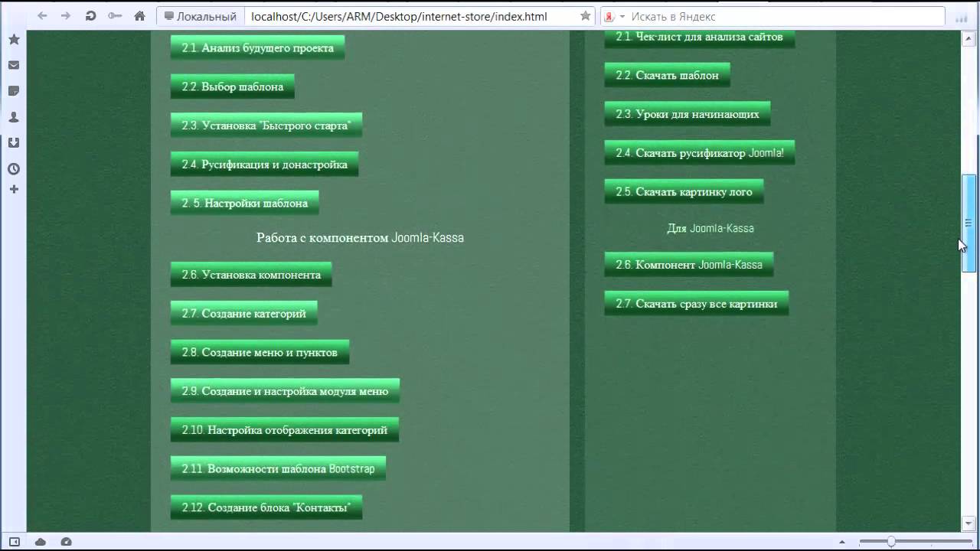Click the turbo gauge status icon
The height and width of the screenshot is (551, 980).
click(x=66, y=542)
